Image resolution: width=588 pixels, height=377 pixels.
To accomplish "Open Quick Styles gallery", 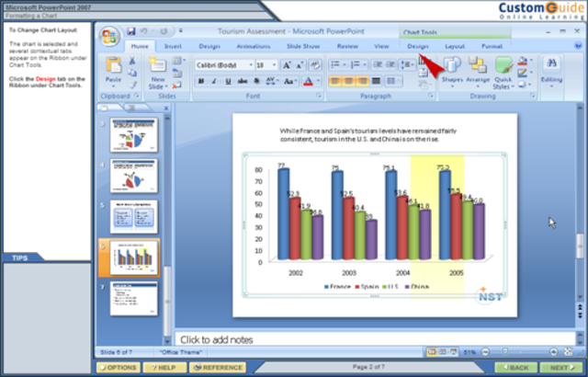I will pyautogui.click(x=503, y=73).
